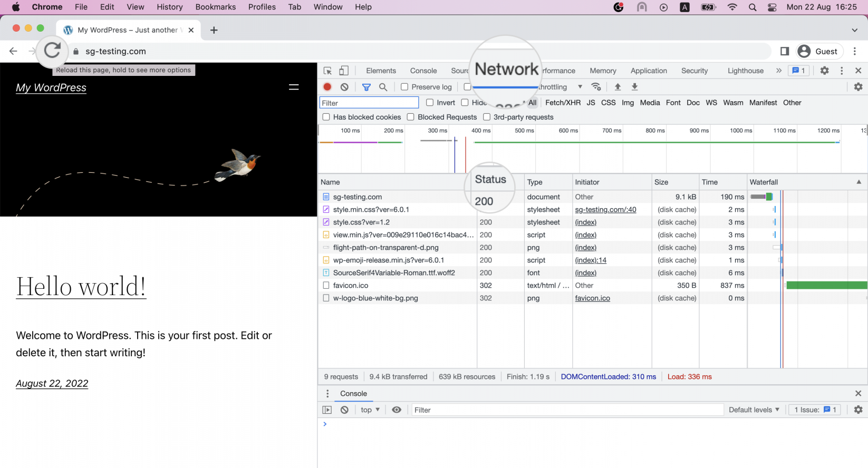Open the sg-testing.com/:40 initiator link
This screenshot has height=468, width=868.
[x=605, y=210]
